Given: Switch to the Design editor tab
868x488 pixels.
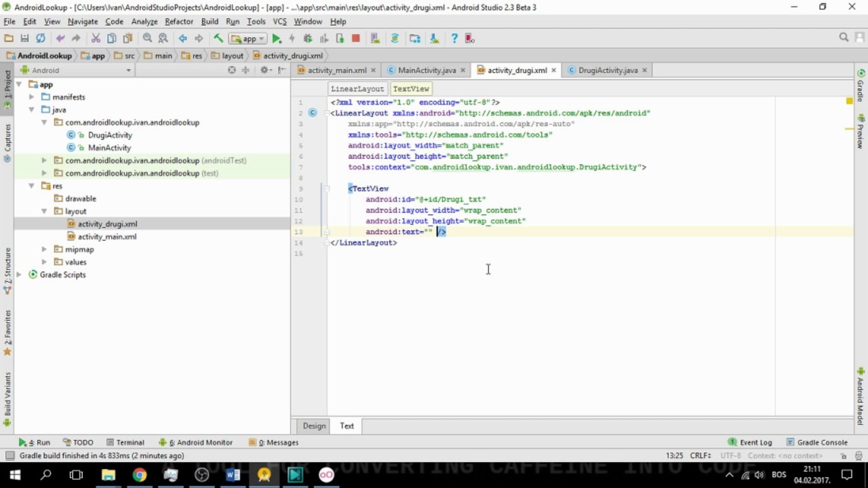Looking at the screenshot, I should pos(314,426).
